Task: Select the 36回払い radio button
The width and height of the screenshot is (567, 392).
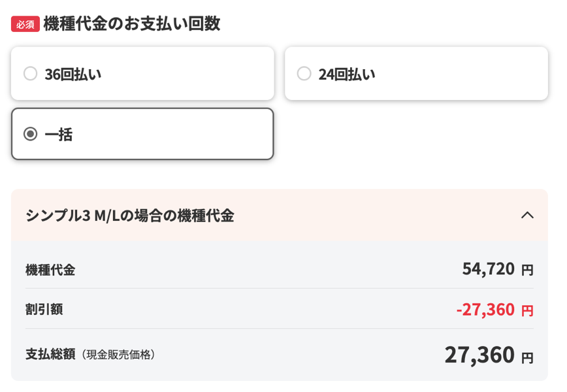Action: [x=30, y=74]
